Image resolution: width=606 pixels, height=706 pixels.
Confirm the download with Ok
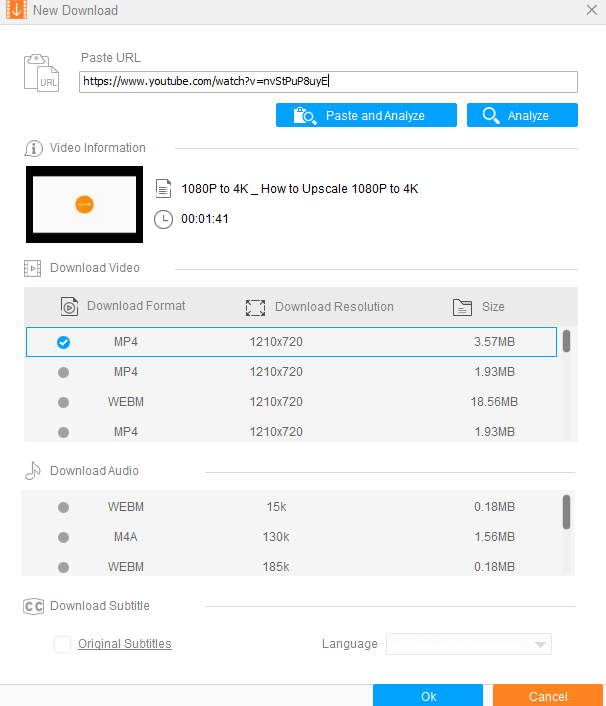[x=428, y=696]
